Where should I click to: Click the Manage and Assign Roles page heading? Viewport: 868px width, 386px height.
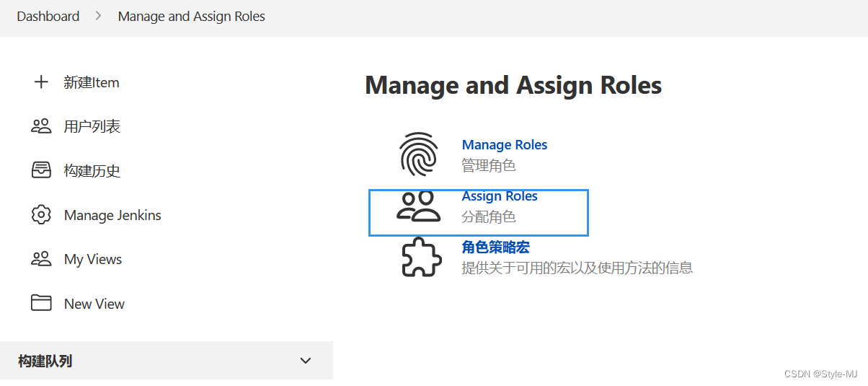[513, 85]
